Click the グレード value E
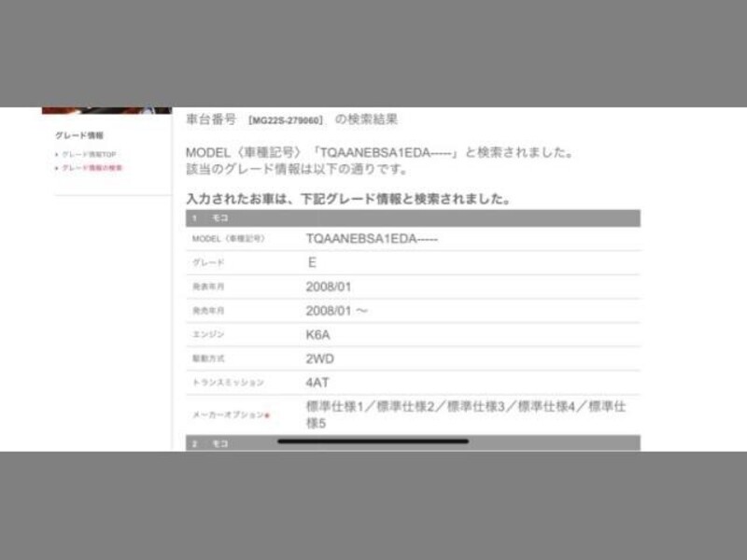747x560 pixels. click(x=312, y=262)
